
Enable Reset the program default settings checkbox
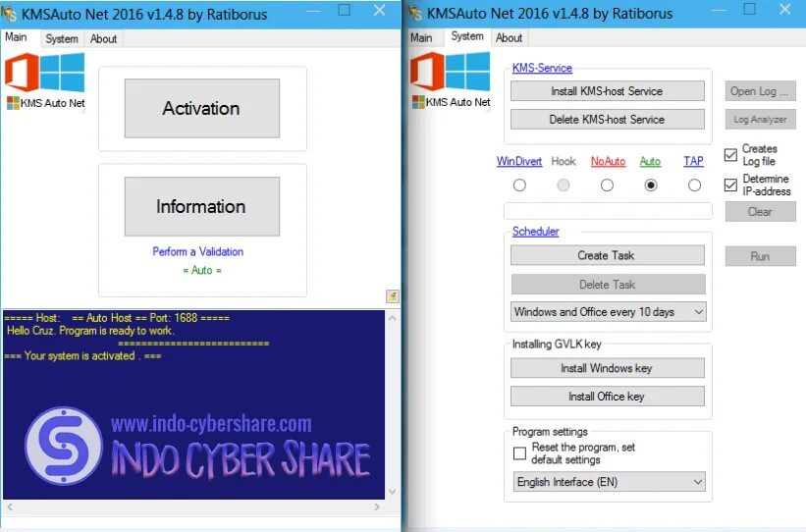[x=519, y=453]
